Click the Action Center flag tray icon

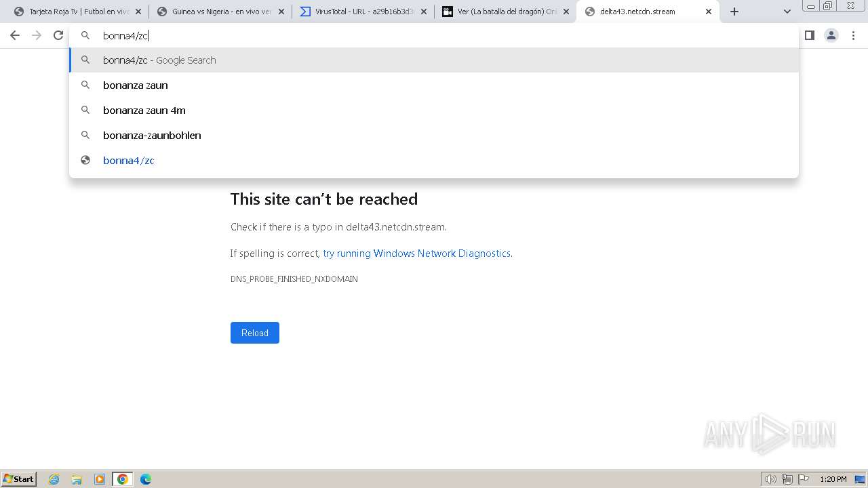pyautogui.click(x=804, y=479)
